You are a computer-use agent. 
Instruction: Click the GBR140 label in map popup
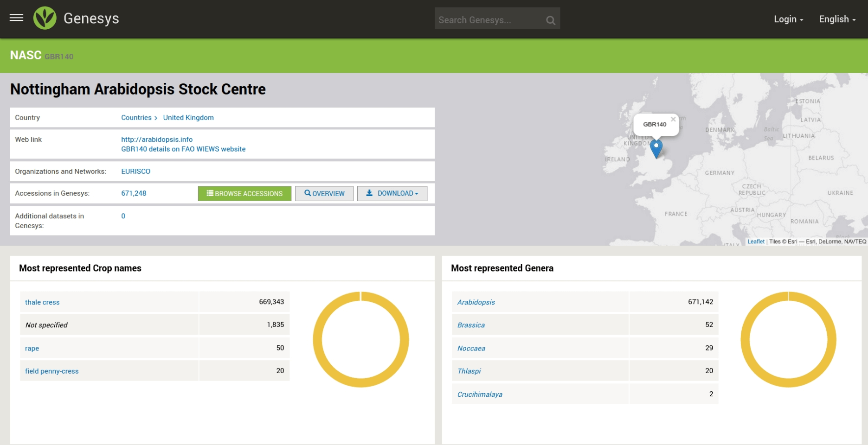click(x=655, y=124)
